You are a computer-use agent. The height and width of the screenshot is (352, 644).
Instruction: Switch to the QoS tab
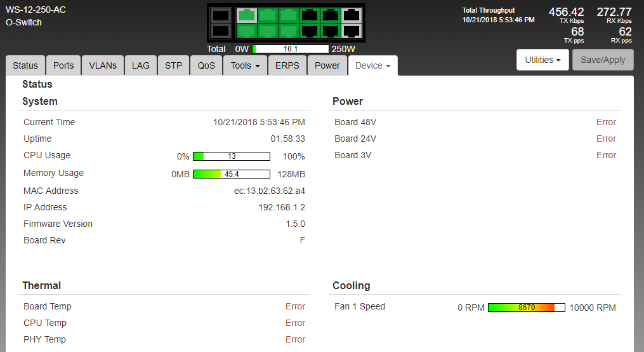pos(206,65)
